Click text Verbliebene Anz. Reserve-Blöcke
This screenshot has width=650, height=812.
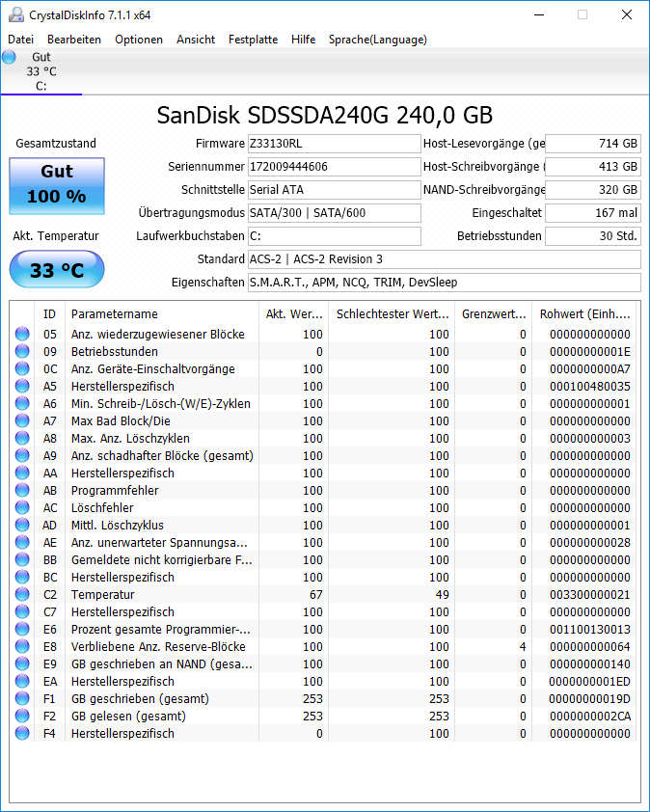[x=158, y=646]
